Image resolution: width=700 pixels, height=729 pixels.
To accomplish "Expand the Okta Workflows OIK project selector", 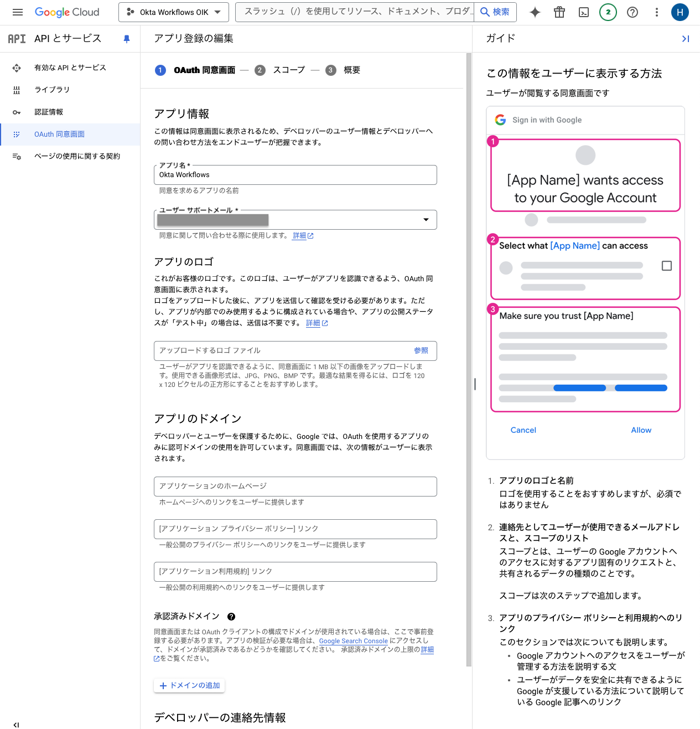I will [x=174, y=12].
